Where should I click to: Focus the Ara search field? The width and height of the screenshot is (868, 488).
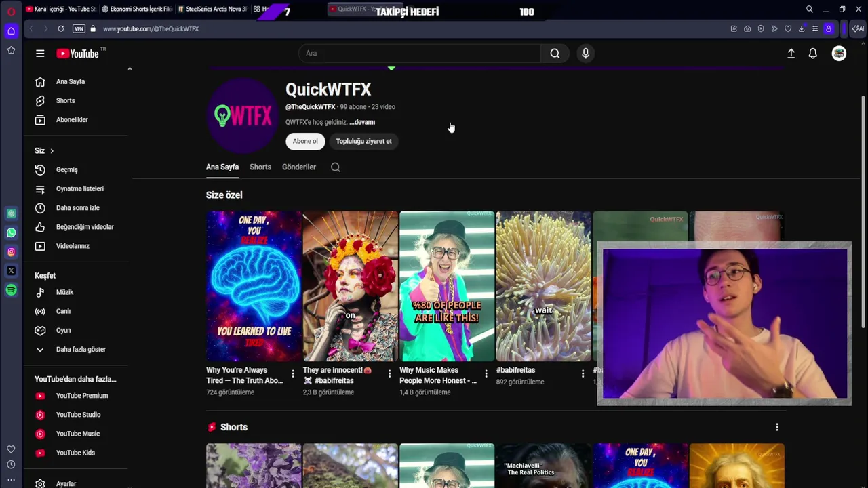point(420,54)
